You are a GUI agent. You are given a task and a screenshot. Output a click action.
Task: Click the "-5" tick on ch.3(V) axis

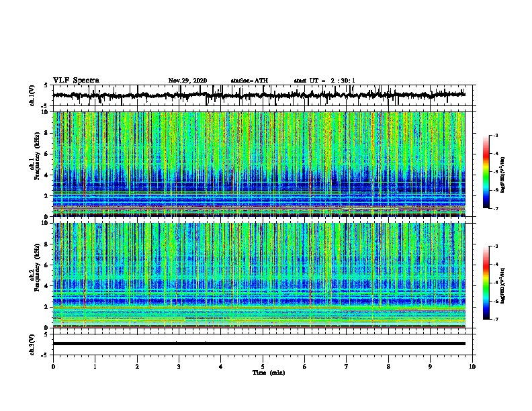[45, 355]
